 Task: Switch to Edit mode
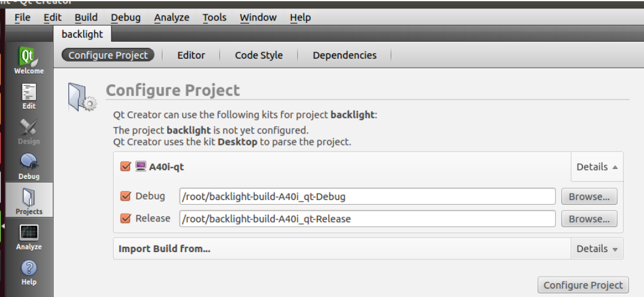point(29,96)
